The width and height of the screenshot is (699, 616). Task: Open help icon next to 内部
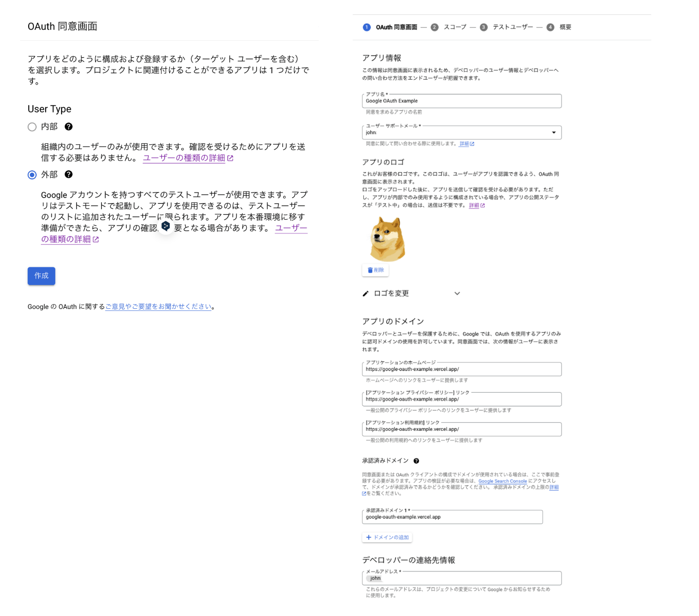[x=68, y=126]
